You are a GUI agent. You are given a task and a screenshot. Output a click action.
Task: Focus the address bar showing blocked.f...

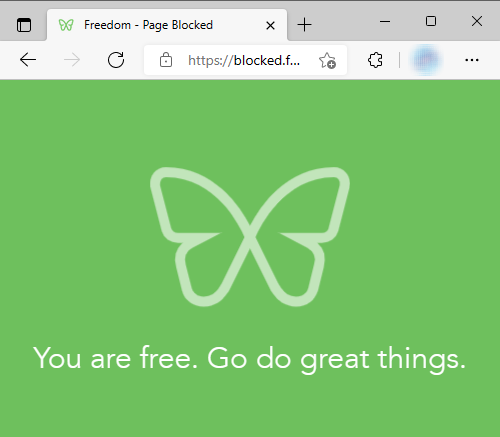244,60
